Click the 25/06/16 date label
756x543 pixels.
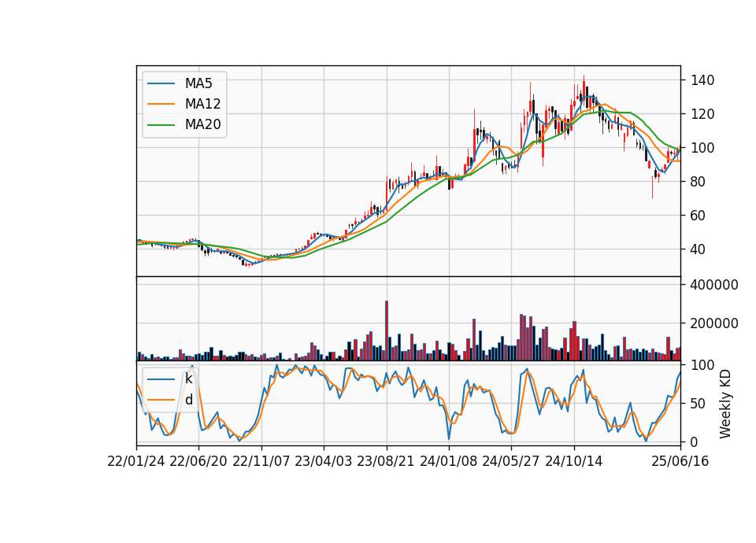coord(680,461)
